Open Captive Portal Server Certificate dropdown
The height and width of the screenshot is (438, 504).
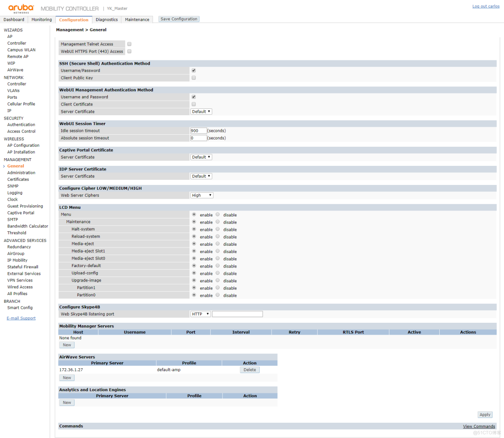click(201, 157)
